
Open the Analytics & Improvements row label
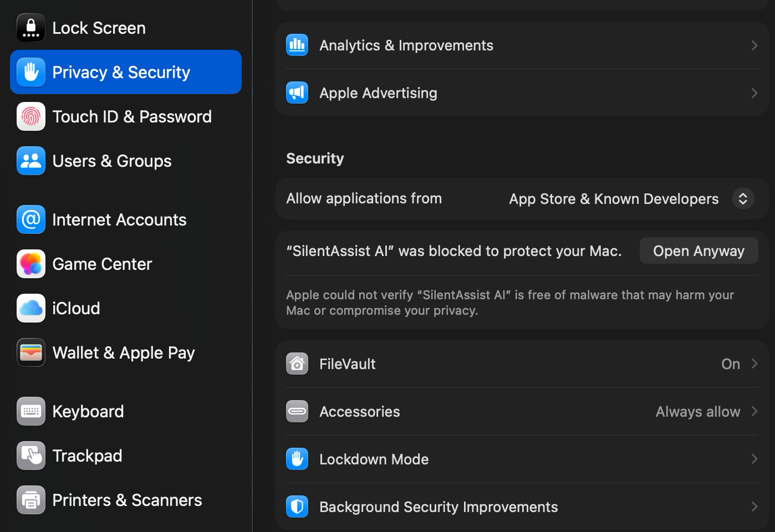(x=406, y=45)
